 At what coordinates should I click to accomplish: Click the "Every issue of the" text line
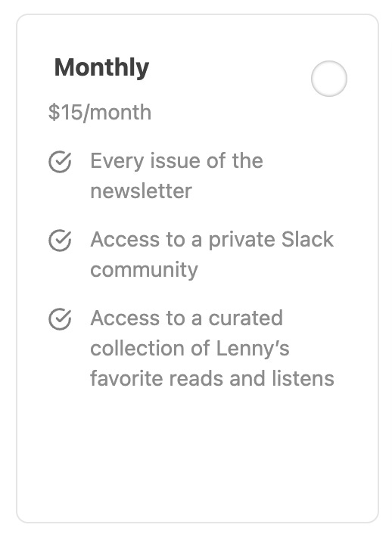[x=176, y=161]
